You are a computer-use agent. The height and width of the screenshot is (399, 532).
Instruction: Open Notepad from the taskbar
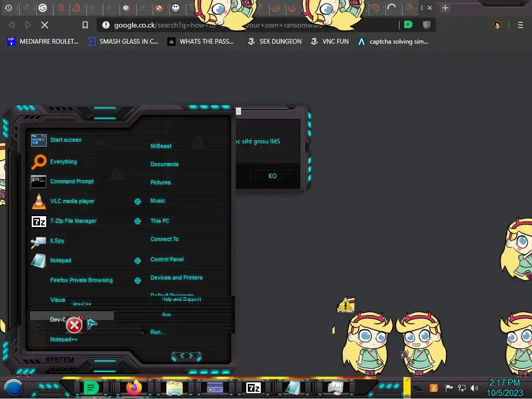coord(293,388)
